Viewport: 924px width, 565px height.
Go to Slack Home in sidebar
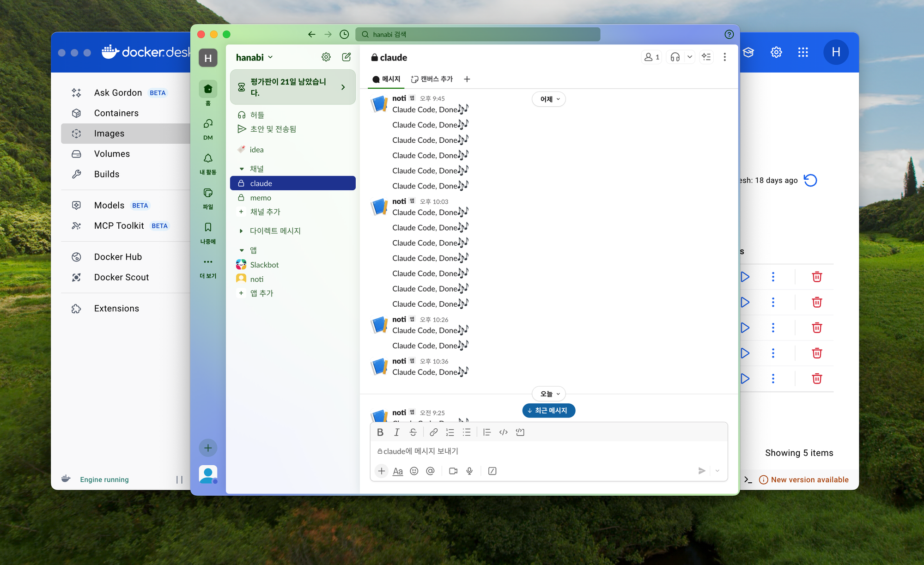[208, 93]
